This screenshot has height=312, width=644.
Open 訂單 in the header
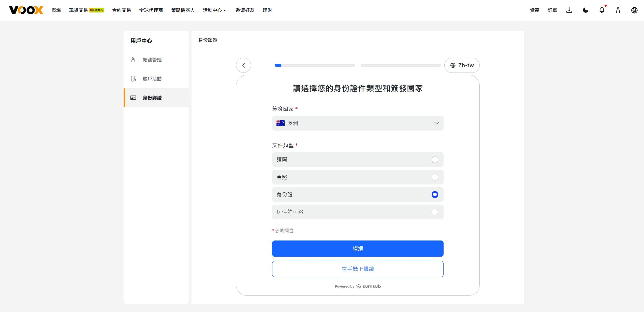point(552,10)
